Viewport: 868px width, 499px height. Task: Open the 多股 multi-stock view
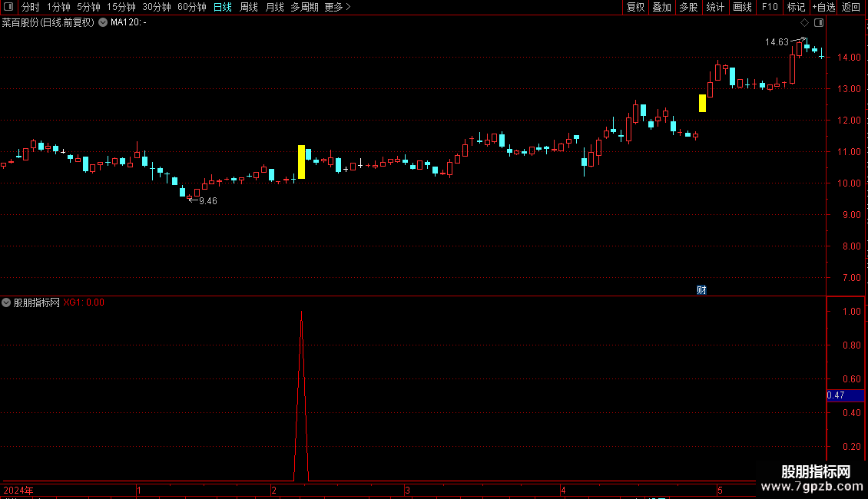tap(688, 7)
